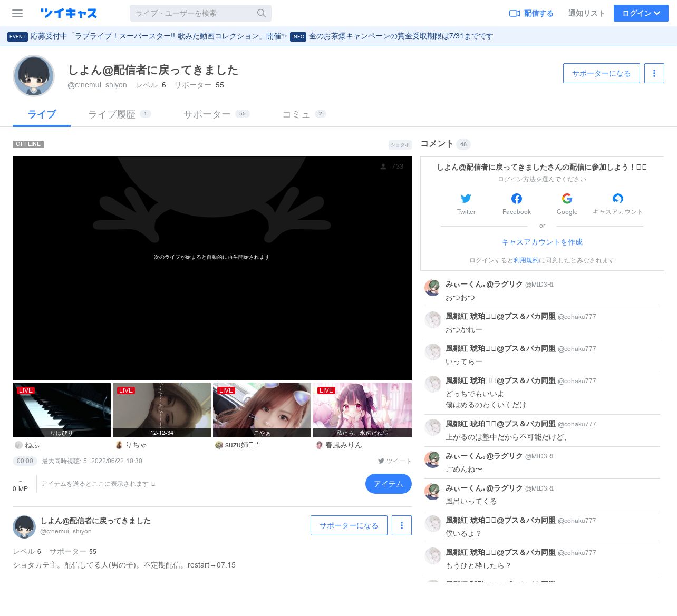
Task: Click the りちゃ small avatar icon
Action: 119,445
